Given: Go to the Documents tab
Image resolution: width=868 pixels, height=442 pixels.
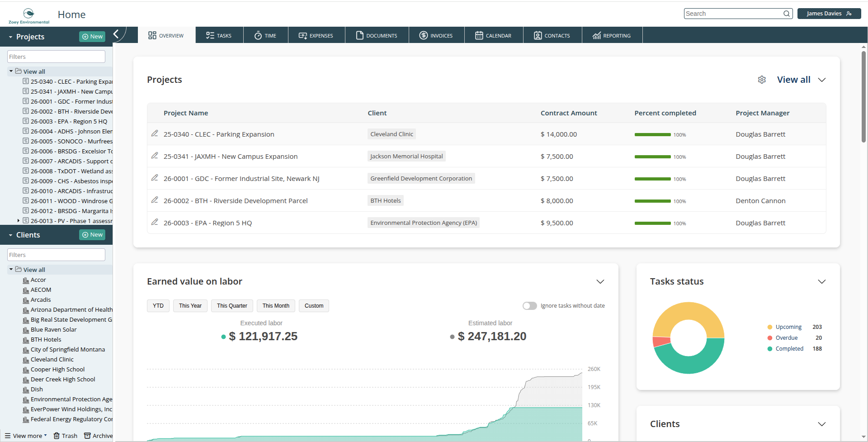Looking at the screenshot, I should (x=377, y=35).
